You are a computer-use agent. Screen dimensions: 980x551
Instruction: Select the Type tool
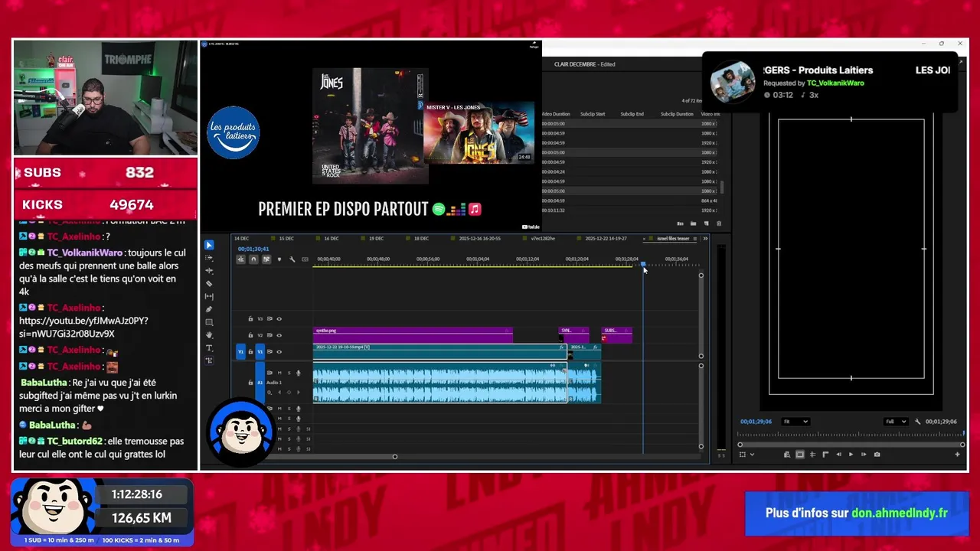pos(209,348)
